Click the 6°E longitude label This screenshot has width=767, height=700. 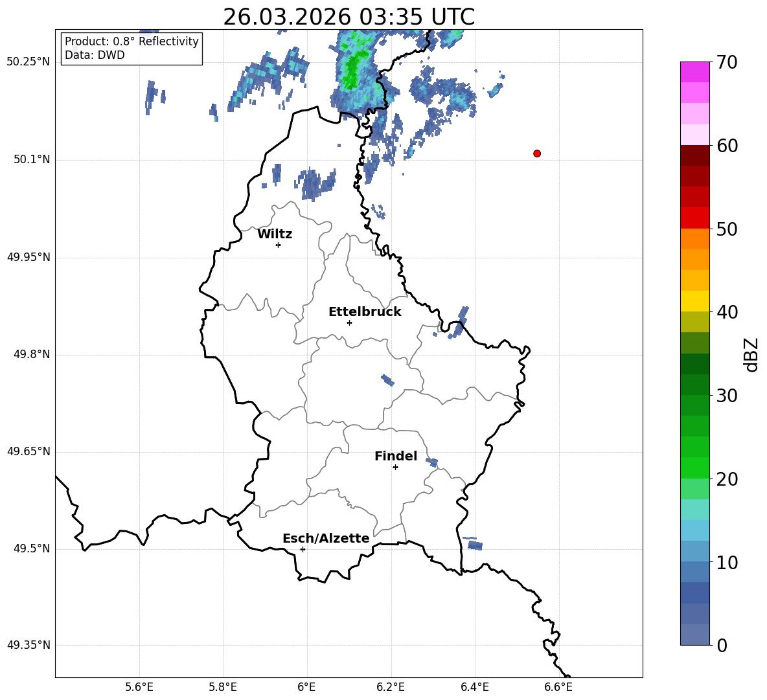pyautogui.click(x=306, y=688)
